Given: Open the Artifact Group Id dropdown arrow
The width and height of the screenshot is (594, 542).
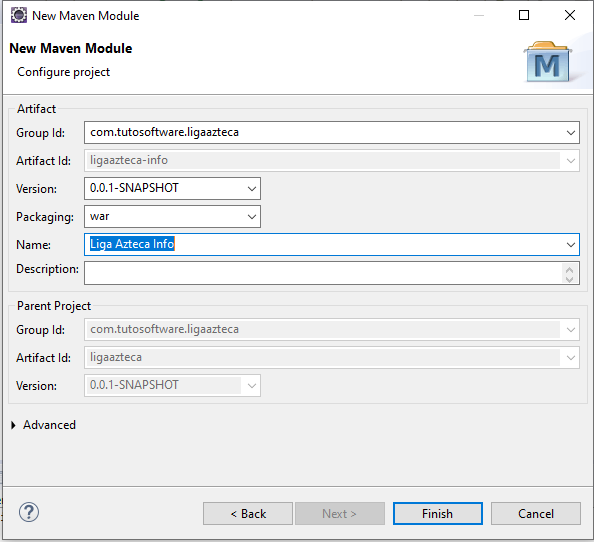Looking at the screenshot, I should point(571,133).
